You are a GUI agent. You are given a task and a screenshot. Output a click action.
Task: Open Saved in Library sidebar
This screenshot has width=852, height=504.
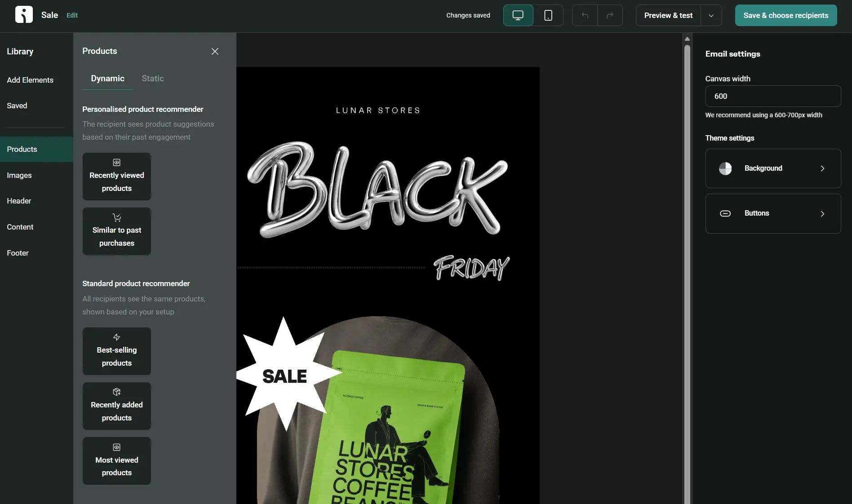click(17, 106)
